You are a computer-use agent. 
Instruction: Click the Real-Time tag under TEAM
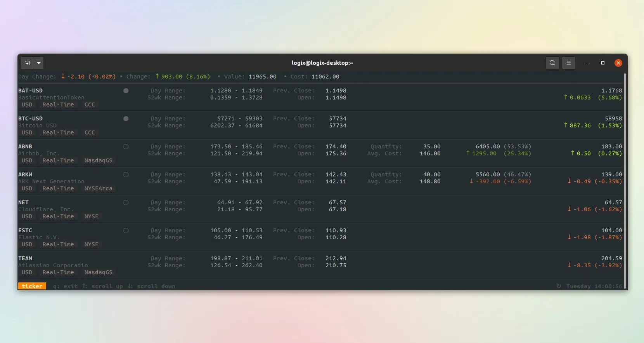[58, 273]
